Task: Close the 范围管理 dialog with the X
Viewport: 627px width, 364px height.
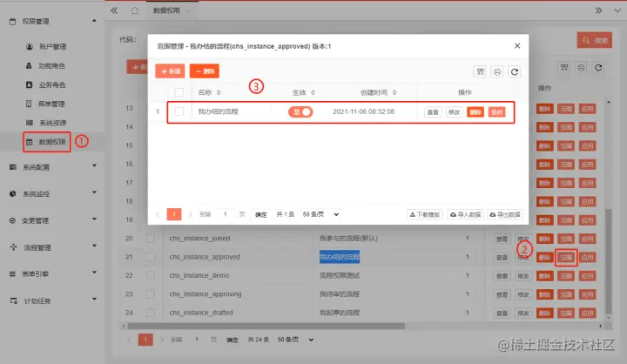Action: [x=517, y=46]
